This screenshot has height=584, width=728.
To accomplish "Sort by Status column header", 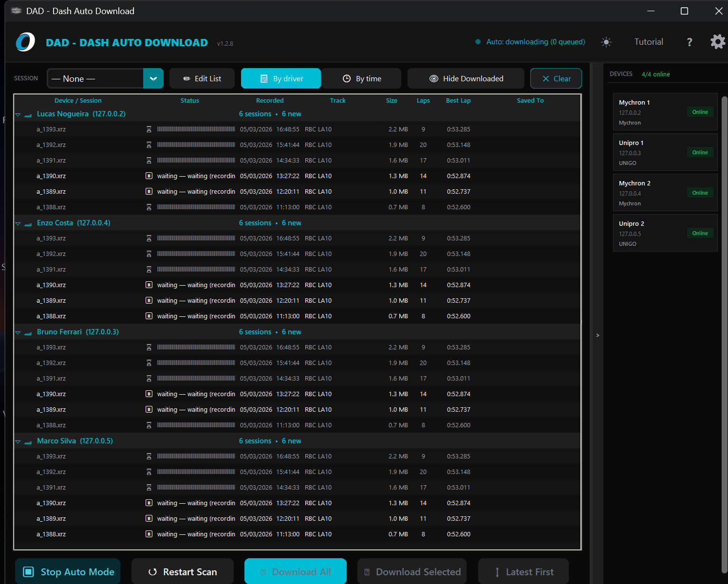I will (190, 101).
